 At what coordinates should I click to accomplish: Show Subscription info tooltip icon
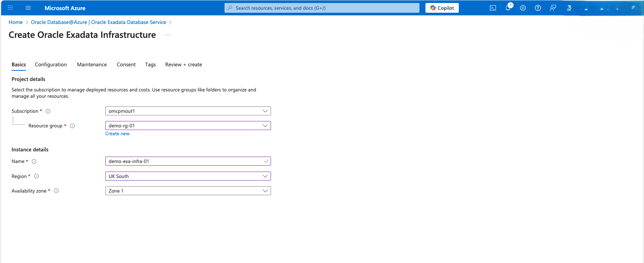tap(48, 111)
